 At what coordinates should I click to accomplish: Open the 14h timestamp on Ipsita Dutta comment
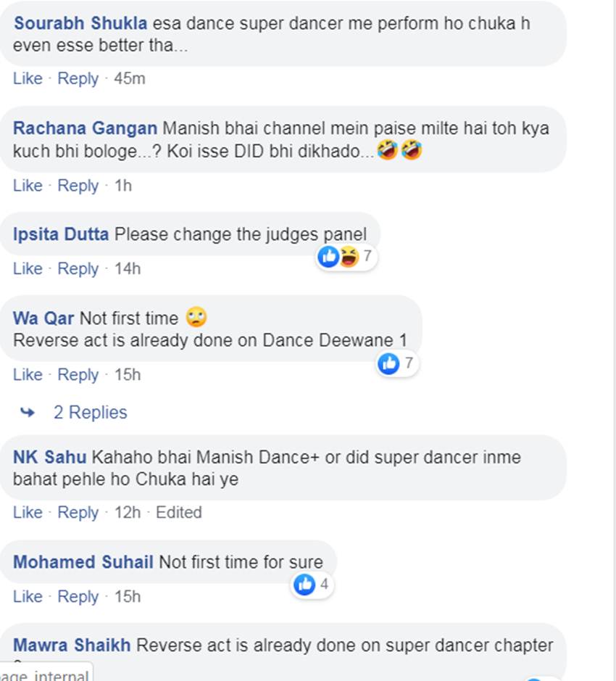pos(128,268)
